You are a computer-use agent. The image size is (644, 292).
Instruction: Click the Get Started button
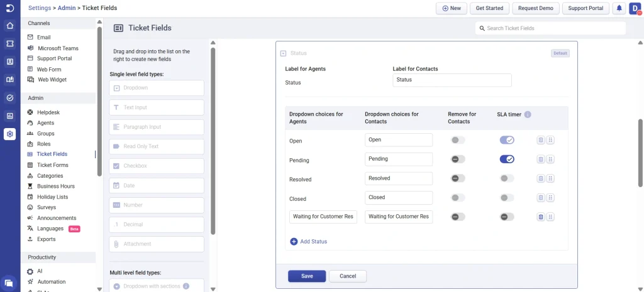[489, 8]
